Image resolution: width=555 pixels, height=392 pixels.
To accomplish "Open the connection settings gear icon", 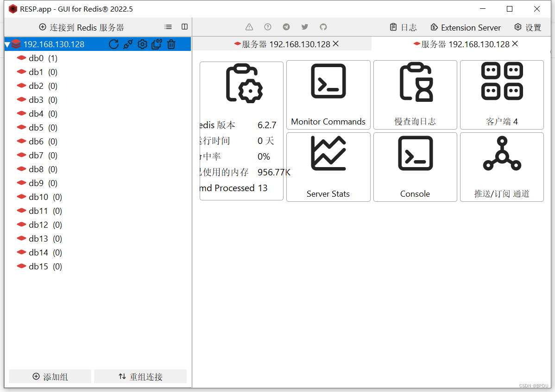I will 142,44.
